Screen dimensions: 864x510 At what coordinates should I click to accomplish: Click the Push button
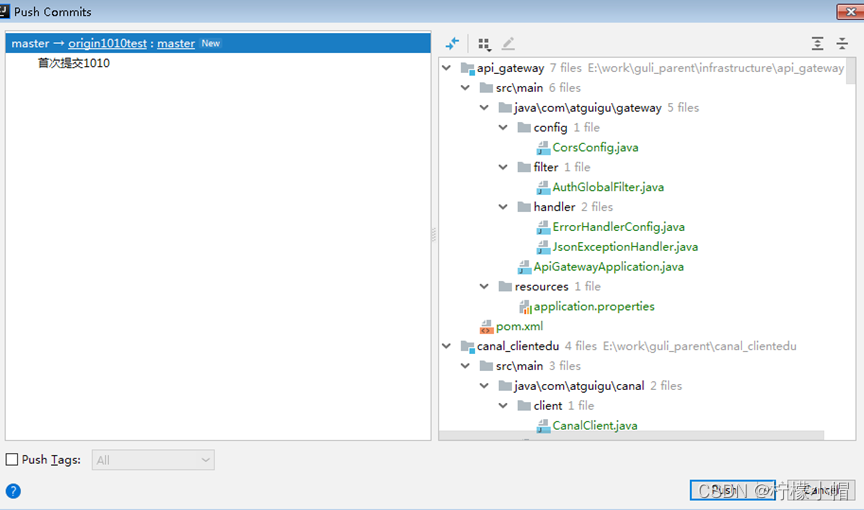tap(732, 490)
